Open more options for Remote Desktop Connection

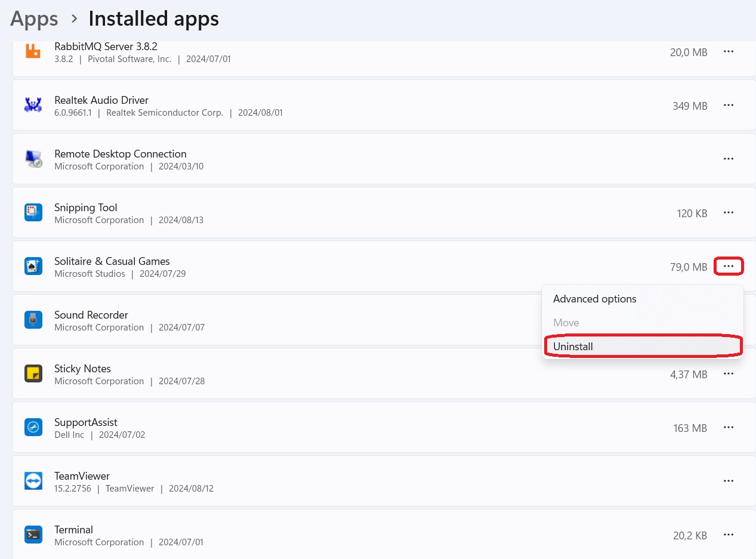[x=729, y=159]
